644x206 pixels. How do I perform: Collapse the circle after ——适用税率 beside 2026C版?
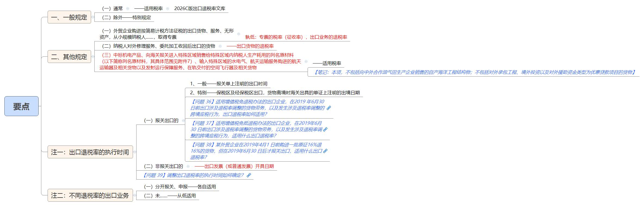(168, 9)
